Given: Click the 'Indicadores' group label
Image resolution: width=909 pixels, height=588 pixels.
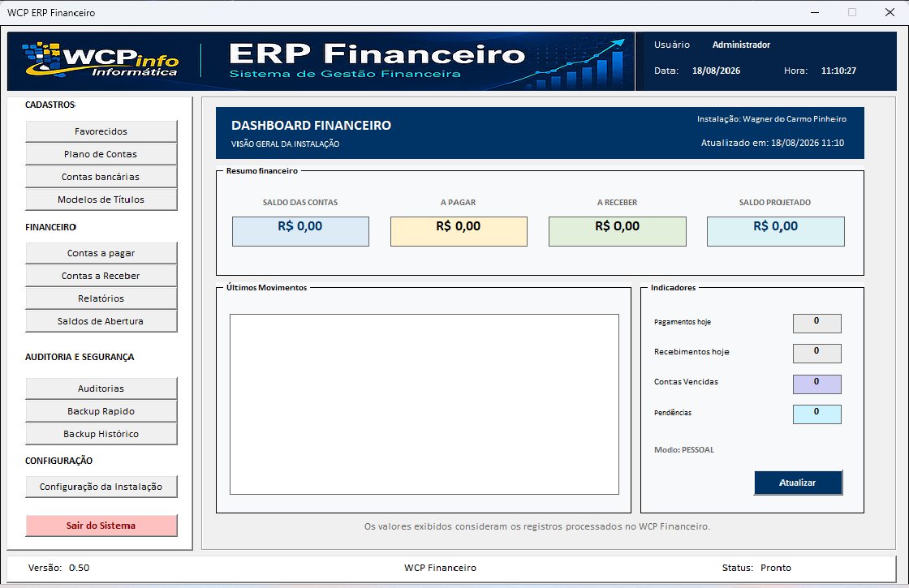Looking at the screenshot, I should (x=673, y=287).
